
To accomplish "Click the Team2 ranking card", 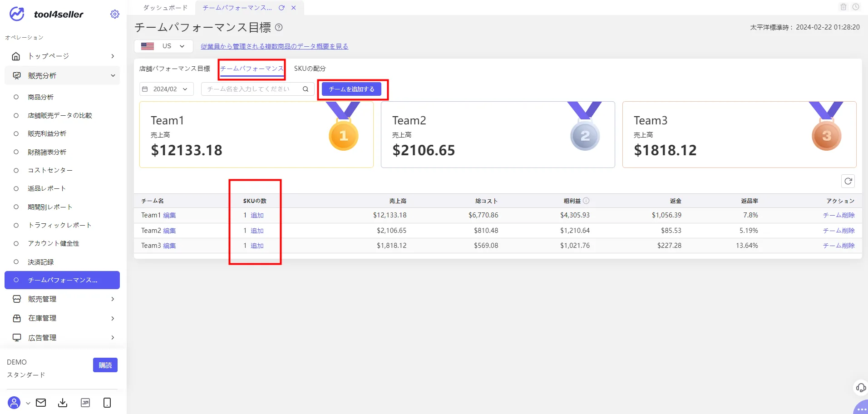I will point(498,134).
